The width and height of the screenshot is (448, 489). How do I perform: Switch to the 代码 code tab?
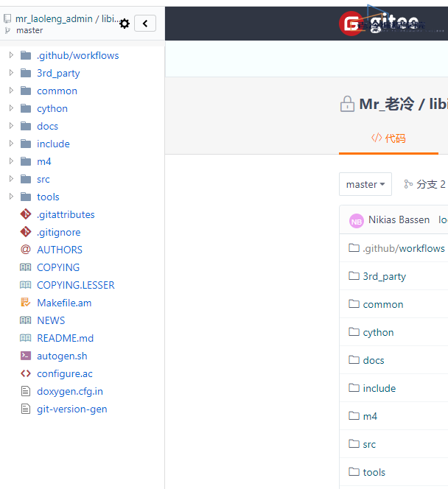pyautogui.click(x=388, y=138)
